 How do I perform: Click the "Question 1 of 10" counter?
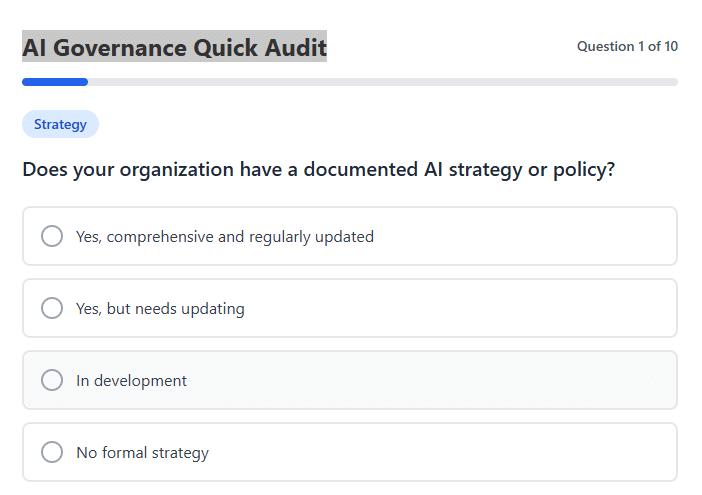tap(627, 47)
